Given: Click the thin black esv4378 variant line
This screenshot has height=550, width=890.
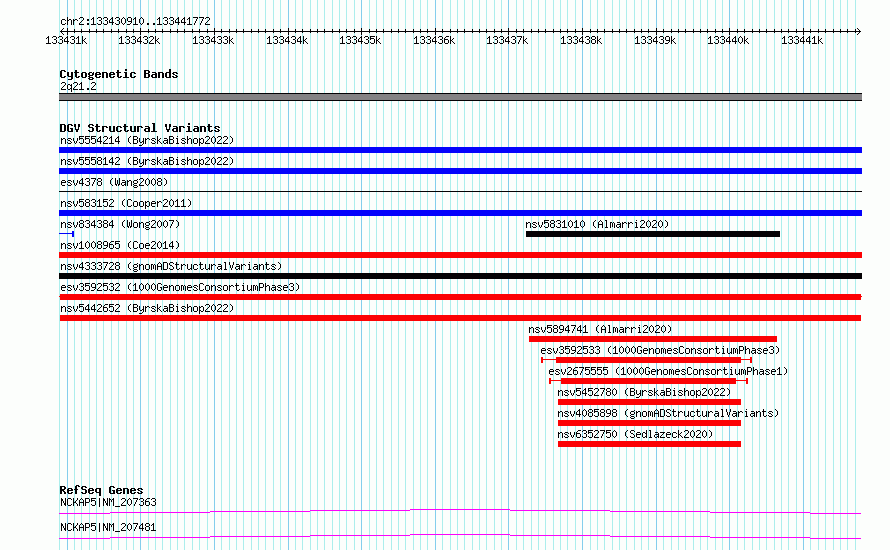Looking at the screenshot, I should (460, 192).
